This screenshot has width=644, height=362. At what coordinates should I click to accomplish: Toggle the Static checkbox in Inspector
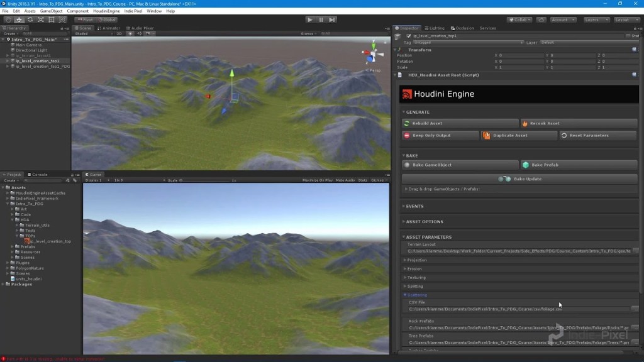[628, 36]
